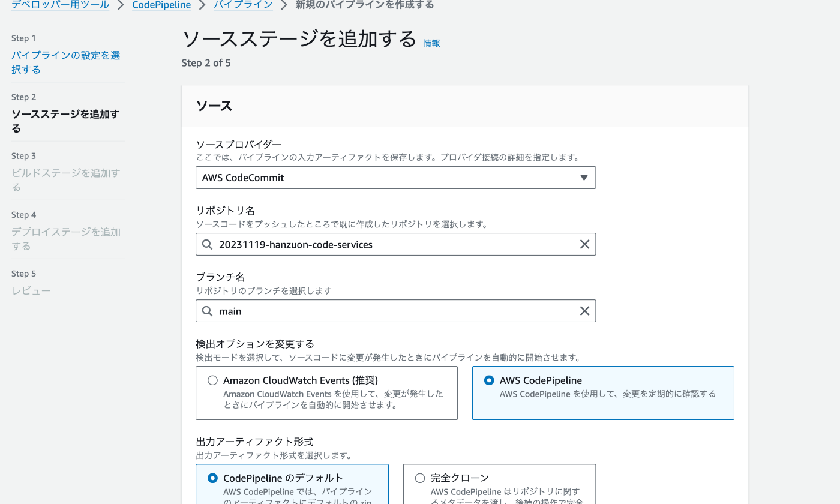
Task: Clear the branch name 'main' with X icon
Action: click(584, 311)
